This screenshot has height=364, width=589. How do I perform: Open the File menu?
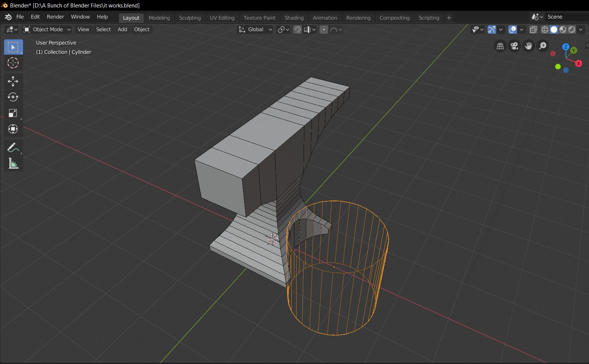coord(20,17)
